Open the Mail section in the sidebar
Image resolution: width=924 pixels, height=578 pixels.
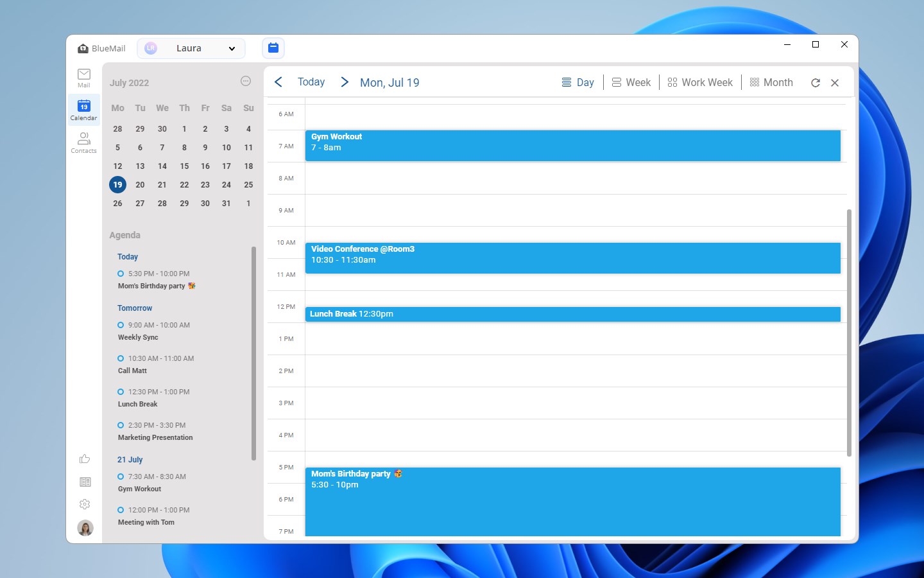[83, 77]
